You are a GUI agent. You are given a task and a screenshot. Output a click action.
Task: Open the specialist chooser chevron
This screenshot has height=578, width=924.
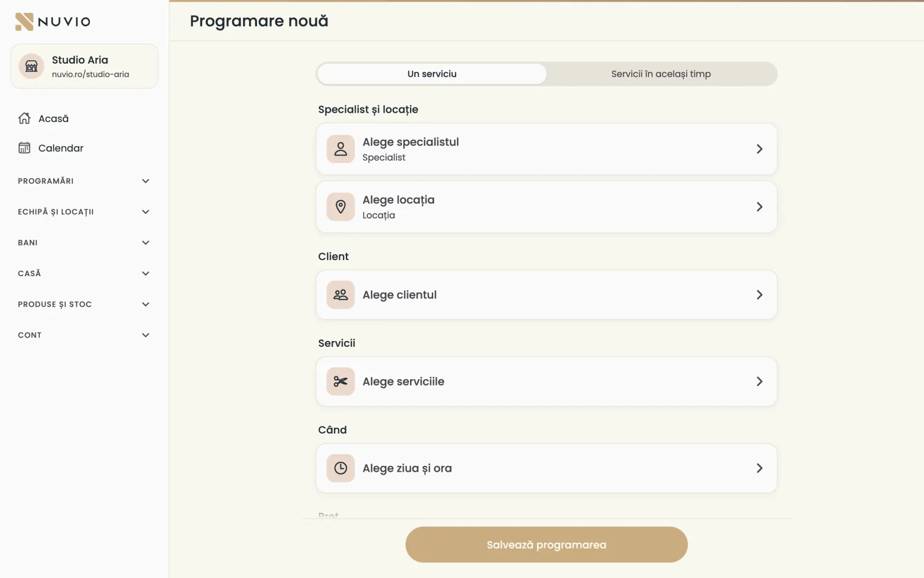click(759, 149)
